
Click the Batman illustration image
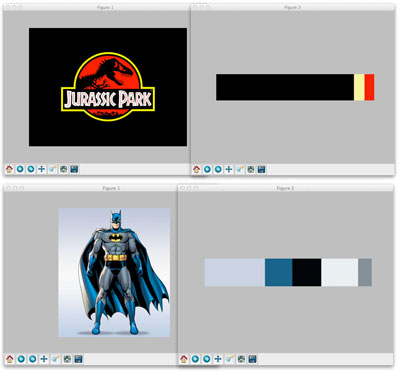tap(114, 272)
